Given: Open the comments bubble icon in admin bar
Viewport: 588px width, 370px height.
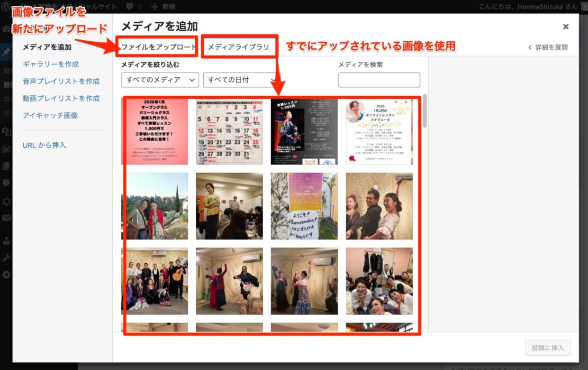Looking at the screenshot, I should [x=130, y=7].
